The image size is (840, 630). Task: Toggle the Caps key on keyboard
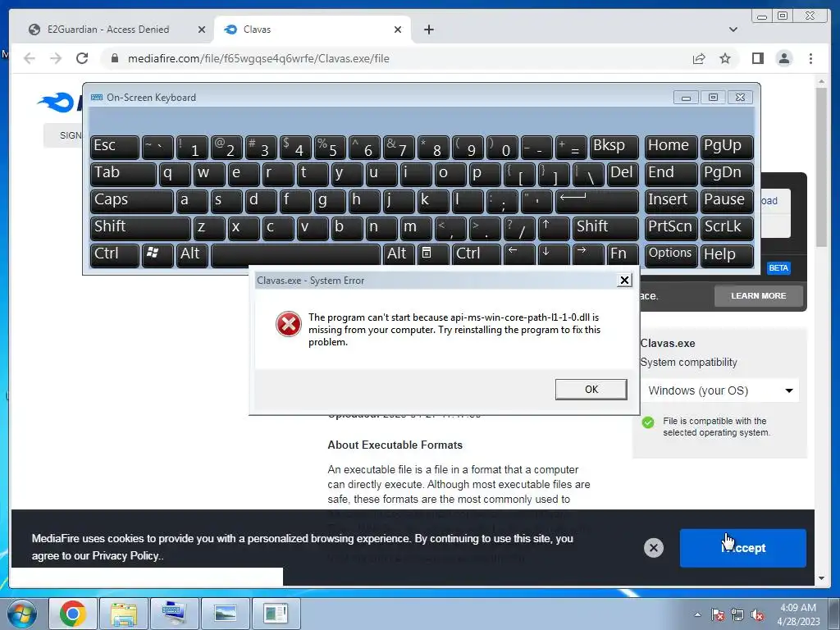click(x=131, y=201)
